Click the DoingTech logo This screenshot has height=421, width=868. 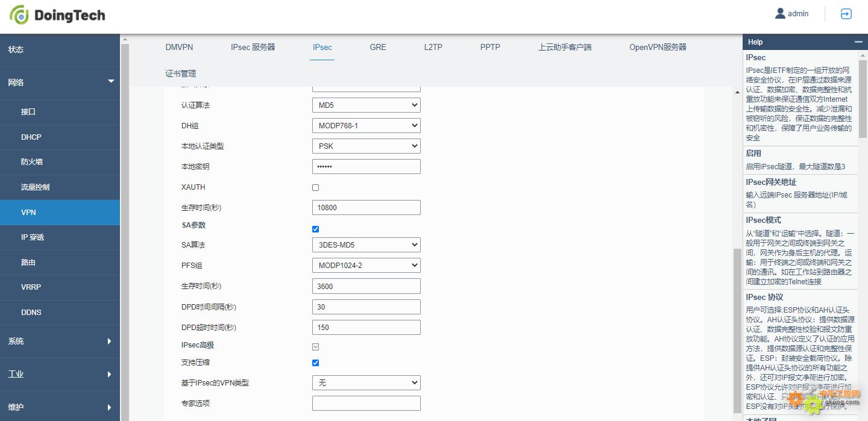coord(57,15)
